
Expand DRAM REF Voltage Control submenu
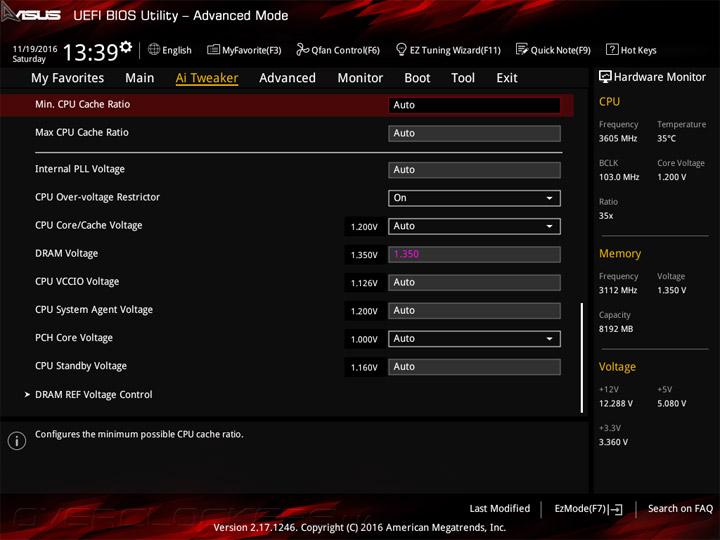(x=94, y=394)
